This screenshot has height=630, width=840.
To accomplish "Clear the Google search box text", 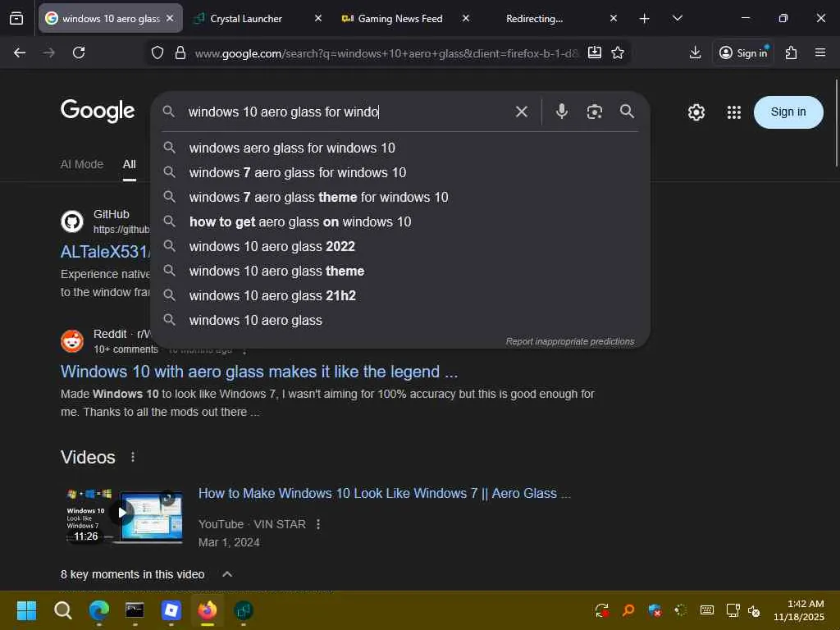I will pos(521,112).
